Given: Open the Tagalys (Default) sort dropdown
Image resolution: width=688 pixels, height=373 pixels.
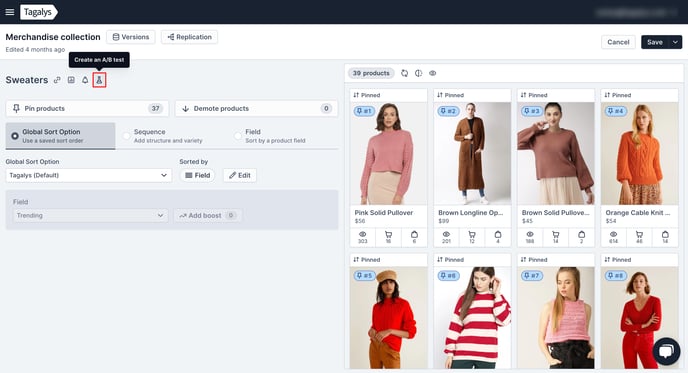Looking at the screenshot, I should pyautogui.click(x=89, y=175).
